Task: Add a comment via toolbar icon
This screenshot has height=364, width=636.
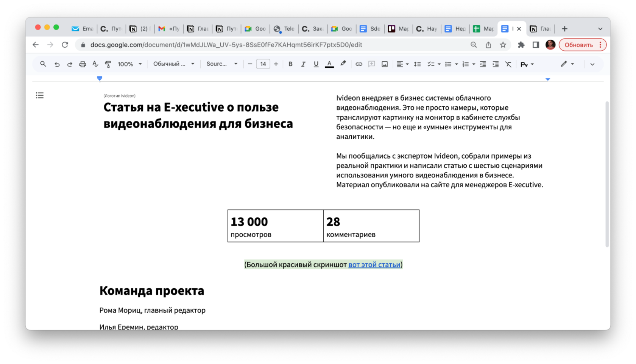Action: pos(371,64)
